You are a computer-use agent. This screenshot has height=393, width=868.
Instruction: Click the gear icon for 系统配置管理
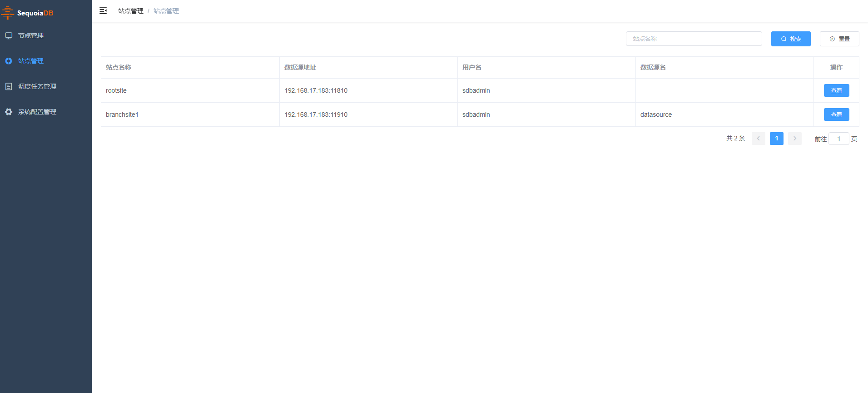9,112
